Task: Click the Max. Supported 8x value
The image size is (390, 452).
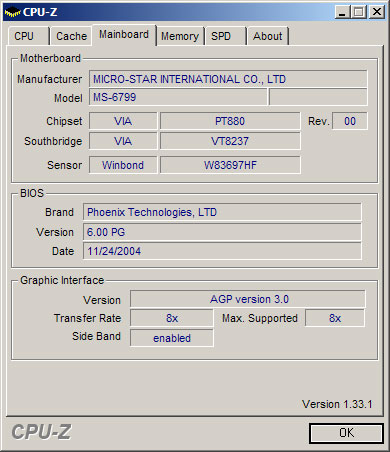Action: [335, 318]
